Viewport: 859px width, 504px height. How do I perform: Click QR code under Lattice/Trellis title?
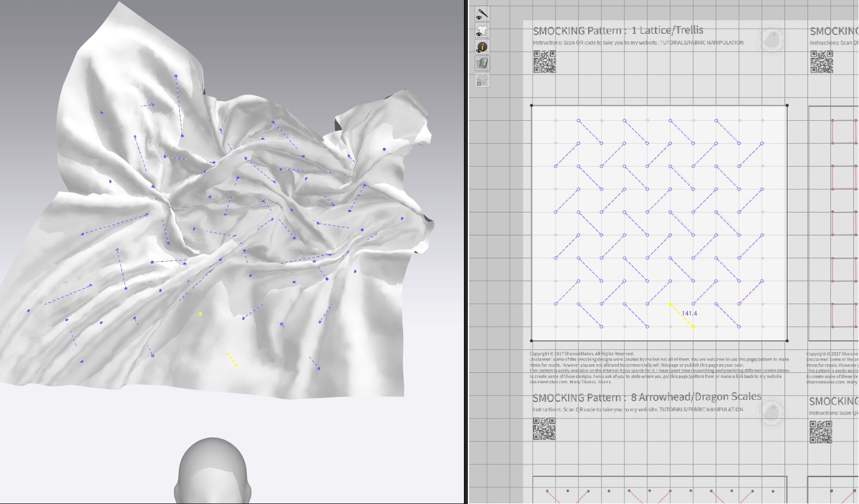(x=544, y=62)
